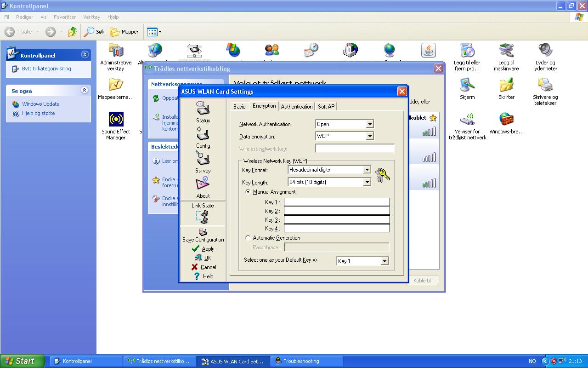Open Veiviser for trådløst nettverk
588x368 pixels.
467,126
